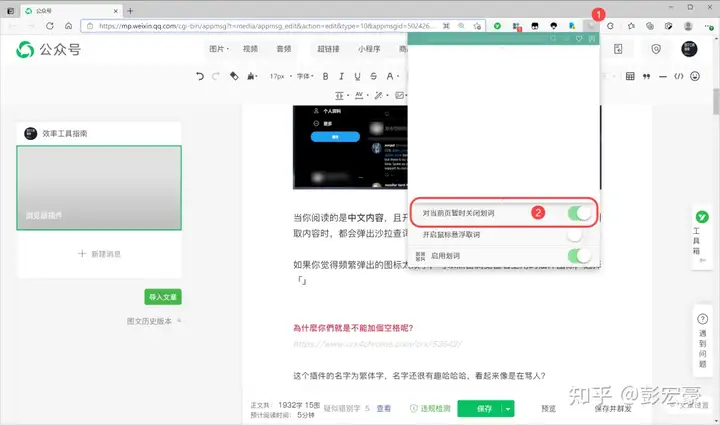
Task: Open the 遇到问题 help panel
Action: 702,341
